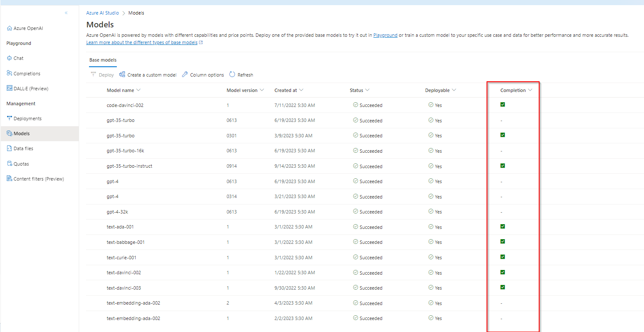Click the Create a custom model button
Viewport: 644px width, 332px height.
click(148, 75)
